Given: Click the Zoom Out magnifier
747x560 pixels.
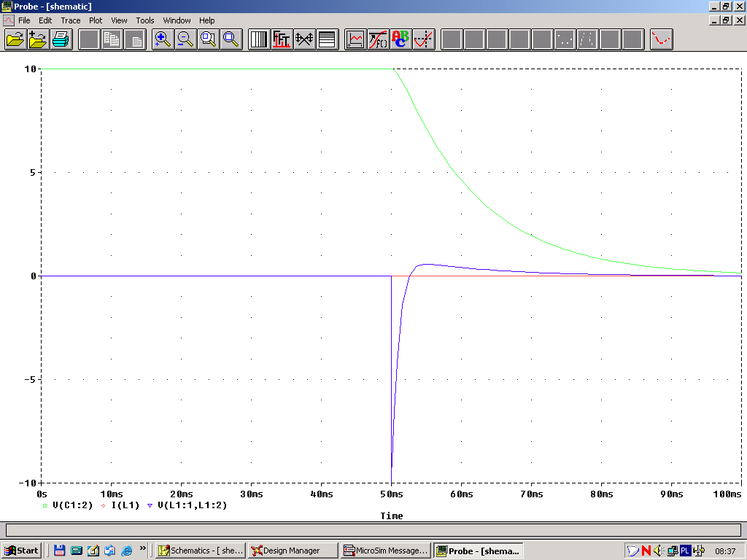Looking at the screenshot, I should (x=185, y=39).
